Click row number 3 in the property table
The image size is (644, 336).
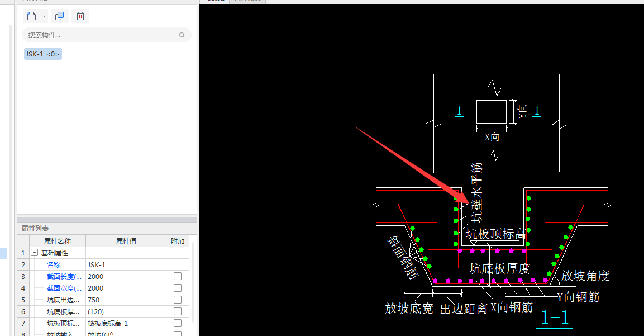[x=23, y=276]
